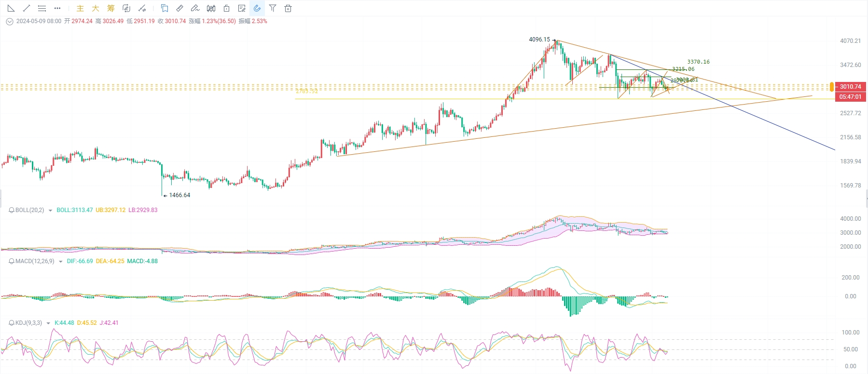This screenshot has height=374, width=868.
Task: Open the KDJ(9,3,3) dropdown arrow
Action: (x=48, y=323)
